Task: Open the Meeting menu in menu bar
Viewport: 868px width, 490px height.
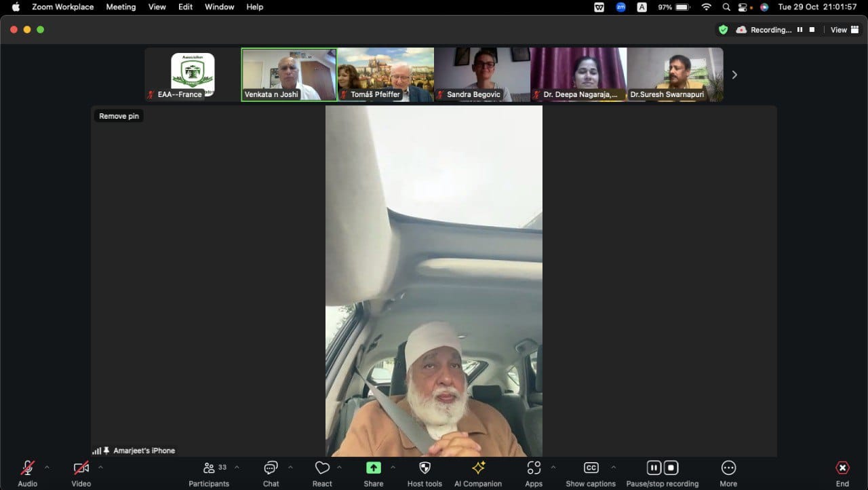Action: (x=121, y=7)
